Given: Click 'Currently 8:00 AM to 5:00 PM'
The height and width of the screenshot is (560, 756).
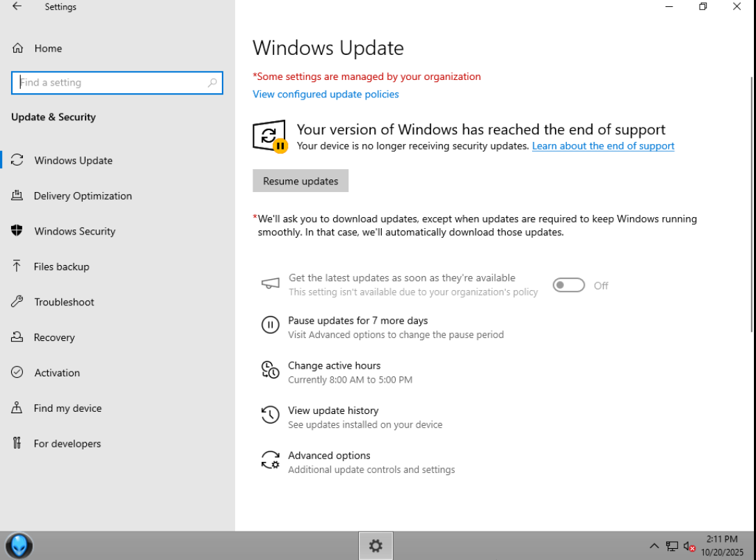Looking at the screenshot, I should coord(350,380).
